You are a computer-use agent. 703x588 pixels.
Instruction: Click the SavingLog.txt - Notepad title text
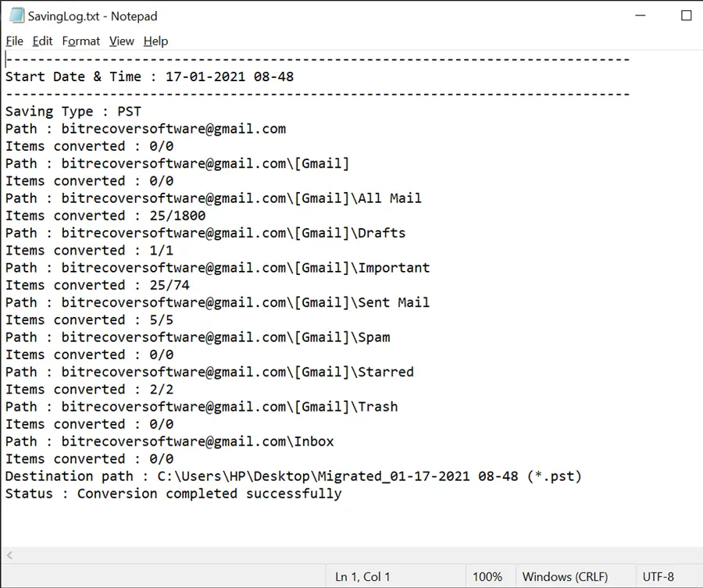point(92,16)
